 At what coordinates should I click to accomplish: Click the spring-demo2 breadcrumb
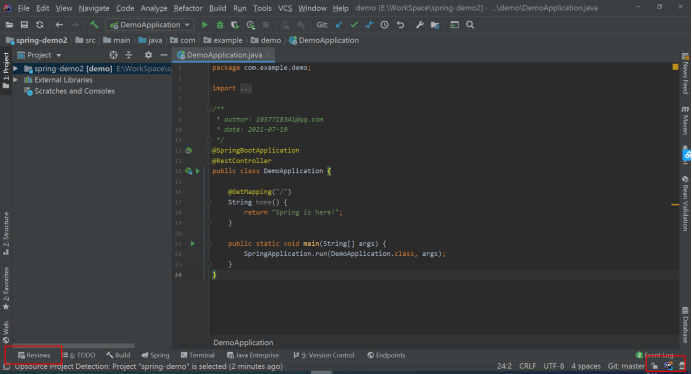(37, 40)
